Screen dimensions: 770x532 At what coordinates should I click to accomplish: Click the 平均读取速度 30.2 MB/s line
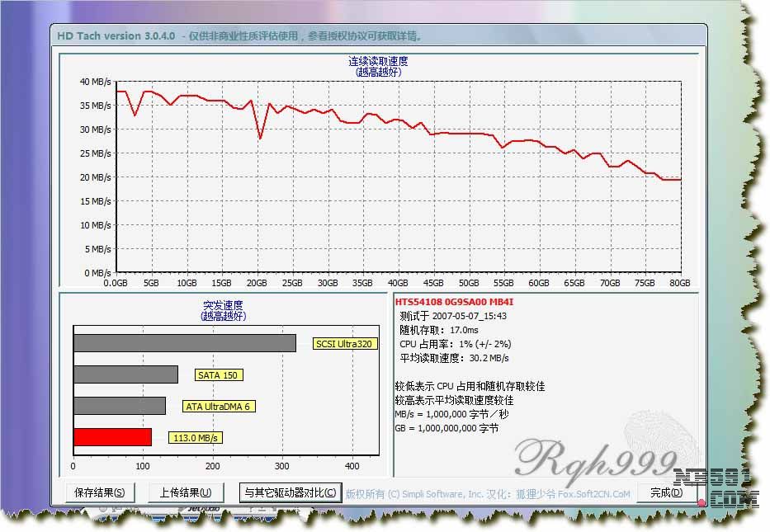click(454, 358)
